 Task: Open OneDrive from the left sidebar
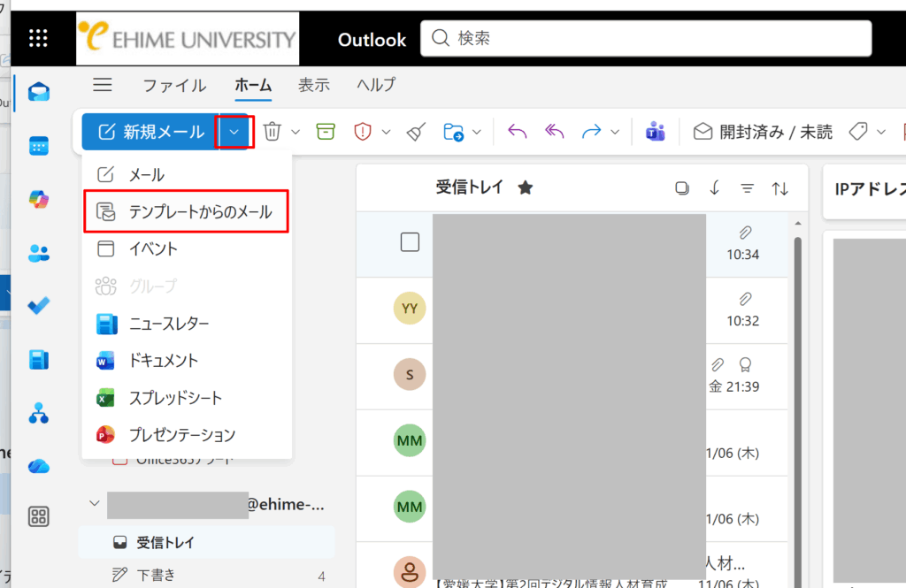39,466
